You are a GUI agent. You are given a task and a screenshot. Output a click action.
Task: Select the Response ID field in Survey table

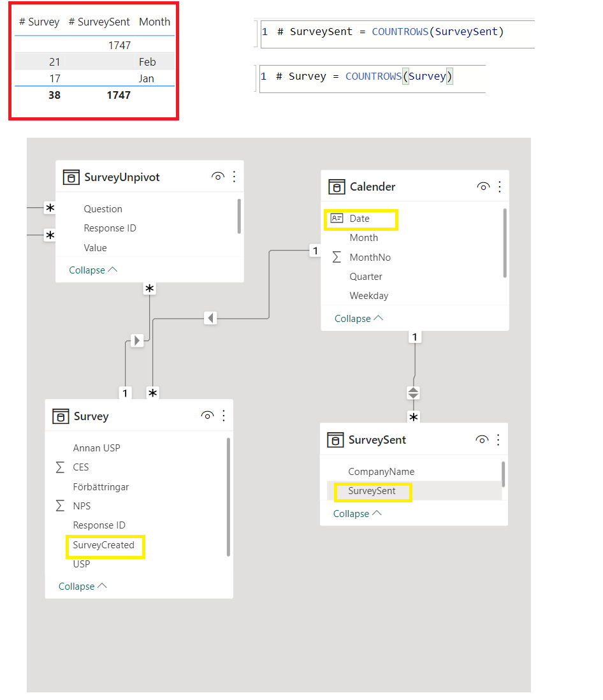(x=99, y=525)
